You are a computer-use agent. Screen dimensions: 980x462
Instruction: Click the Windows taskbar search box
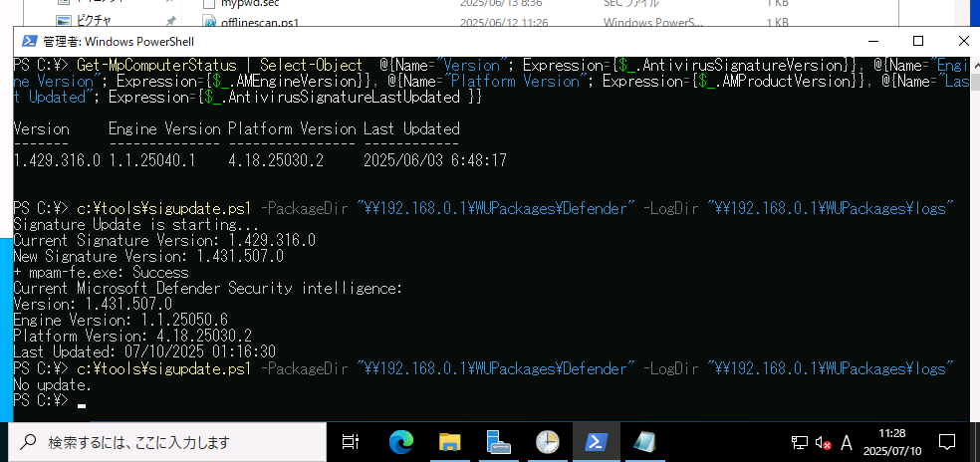click(167, 443)
